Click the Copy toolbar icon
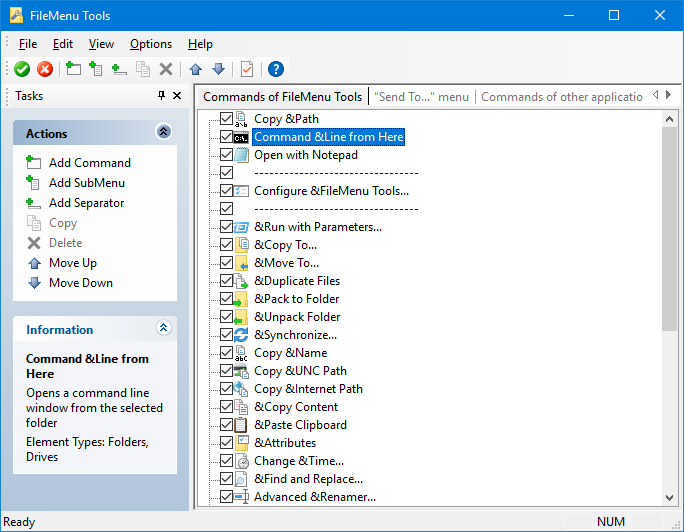This screenshot has width=684, height=532. click(x=143, y=69)
